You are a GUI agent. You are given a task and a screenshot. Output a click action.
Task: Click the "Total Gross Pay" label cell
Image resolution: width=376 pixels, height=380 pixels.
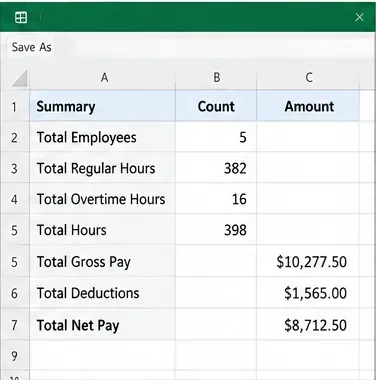[x=103, y=261]
